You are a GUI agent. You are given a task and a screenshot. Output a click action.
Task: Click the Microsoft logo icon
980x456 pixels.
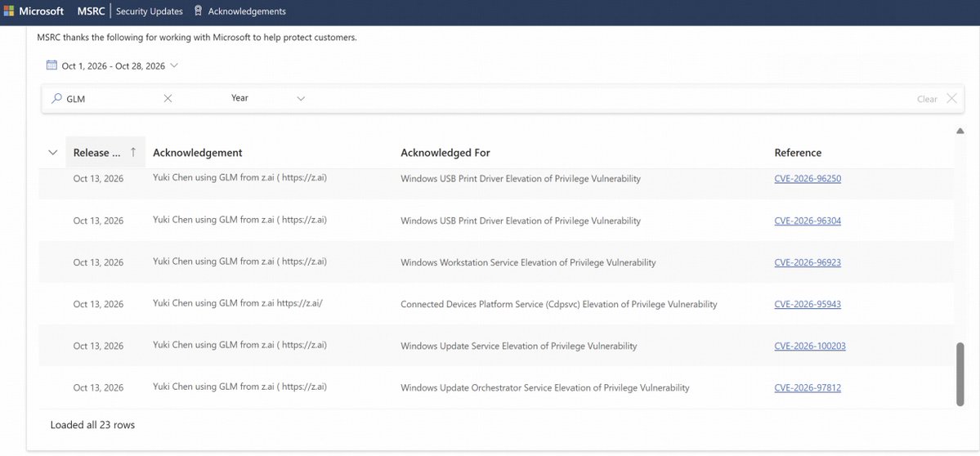click(x=9, y=11)
